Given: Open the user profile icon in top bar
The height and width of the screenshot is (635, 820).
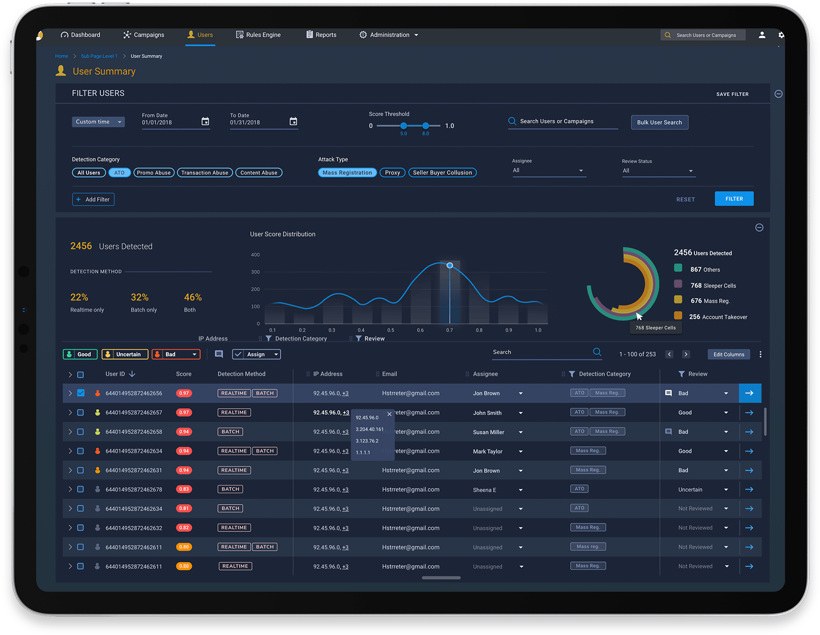Looking at the screenshot, I should coord(762,35).
